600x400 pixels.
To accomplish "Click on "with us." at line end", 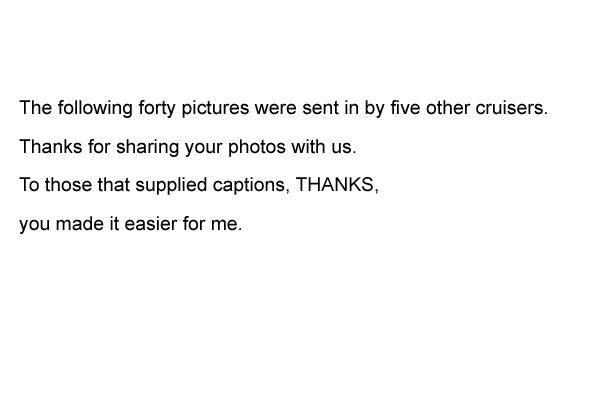I will [324, 147].
